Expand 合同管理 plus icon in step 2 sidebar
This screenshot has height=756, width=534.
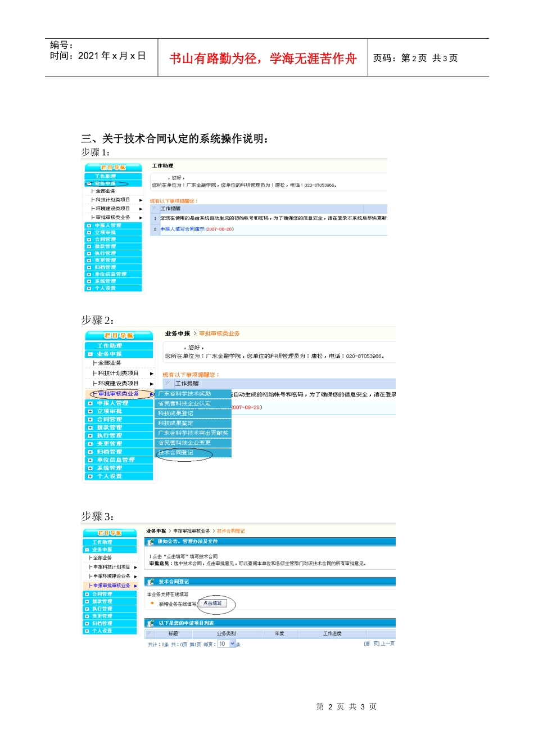(90, 420)
